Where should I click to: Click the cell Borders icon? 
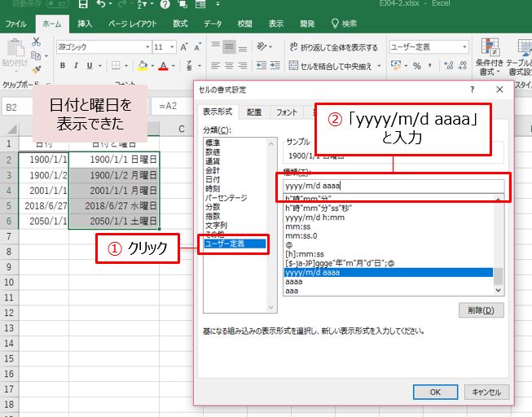click(116, 65)
